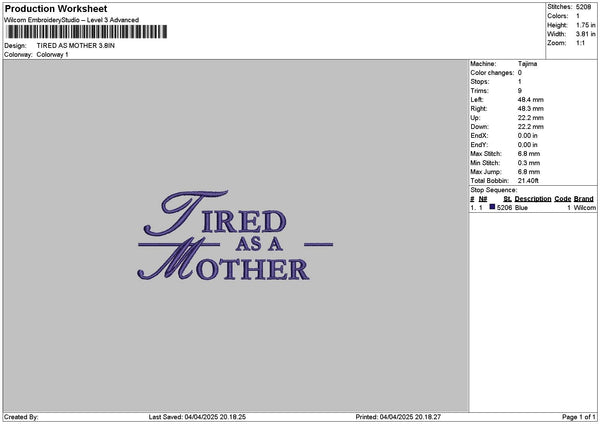Viewport: 600px width, 424px height.
Task: Click the Right value 48.3 mm
Action: (530, 109)
